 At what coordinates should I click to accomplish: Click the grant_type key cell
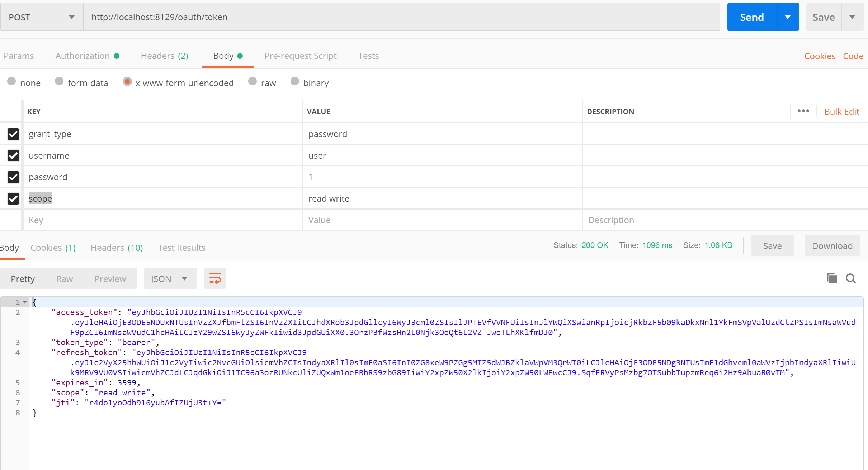click(x=163, y=134)
